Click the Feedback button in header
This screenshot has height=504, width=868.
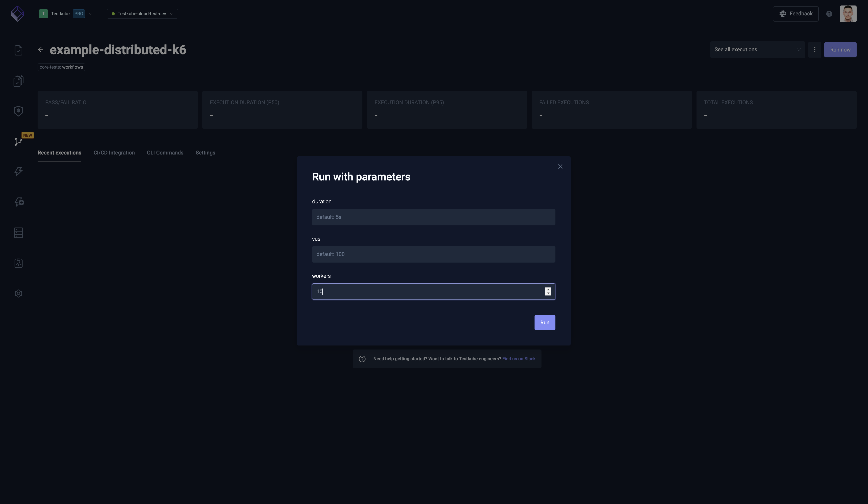795,13
